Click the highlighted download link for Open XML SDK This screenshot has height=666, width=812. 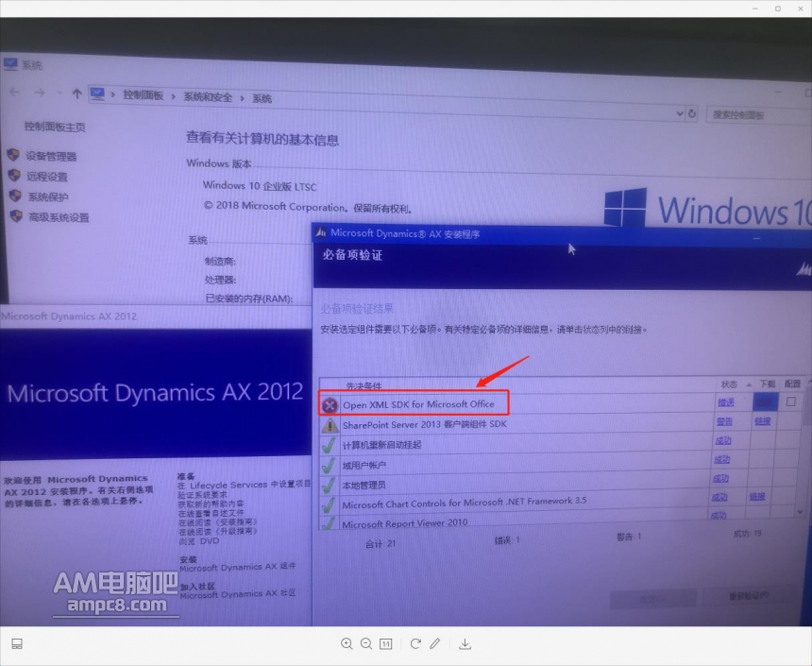click(x=765, y=401)
